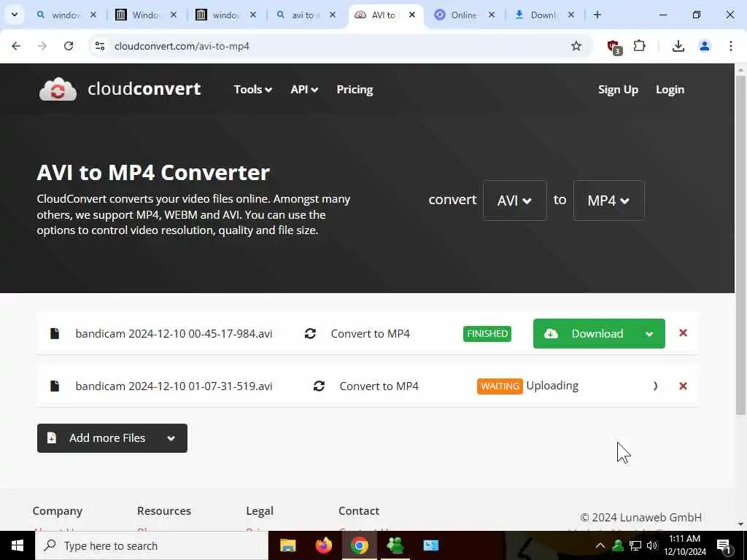747x560 pixels.
Task: Open Chrome three-dot menu
Action: click(731, 46)
